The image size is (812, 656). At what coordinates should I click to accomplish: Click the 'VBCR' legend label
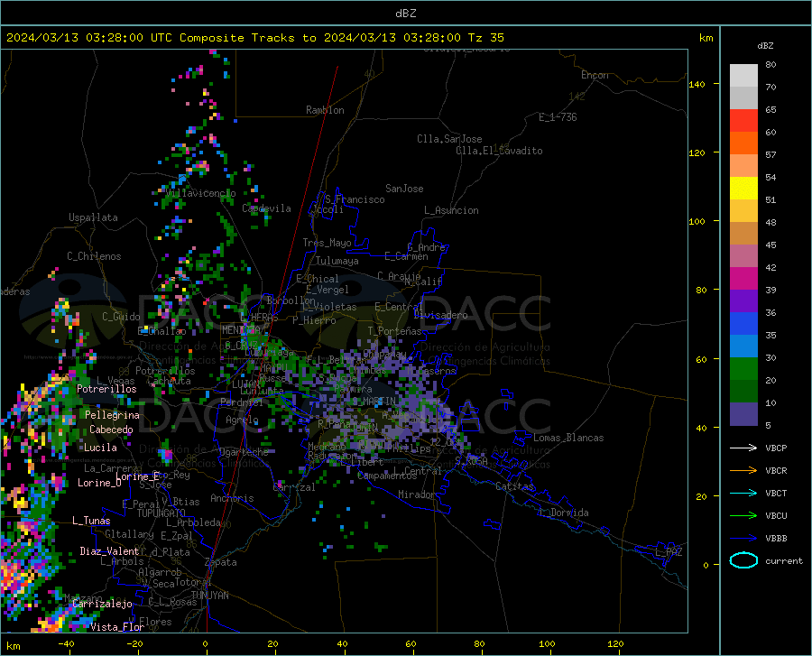[x=776, y=471]
